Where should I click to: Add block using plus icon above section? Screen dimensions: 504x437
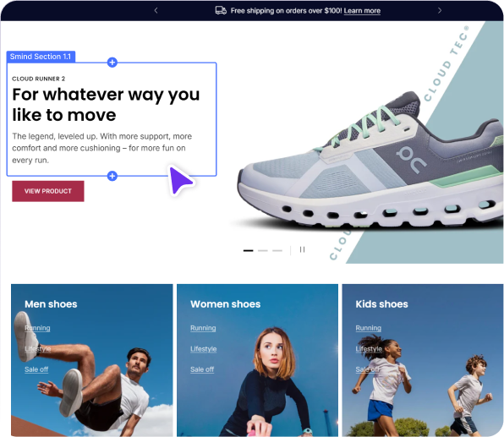tap(112, 63)
